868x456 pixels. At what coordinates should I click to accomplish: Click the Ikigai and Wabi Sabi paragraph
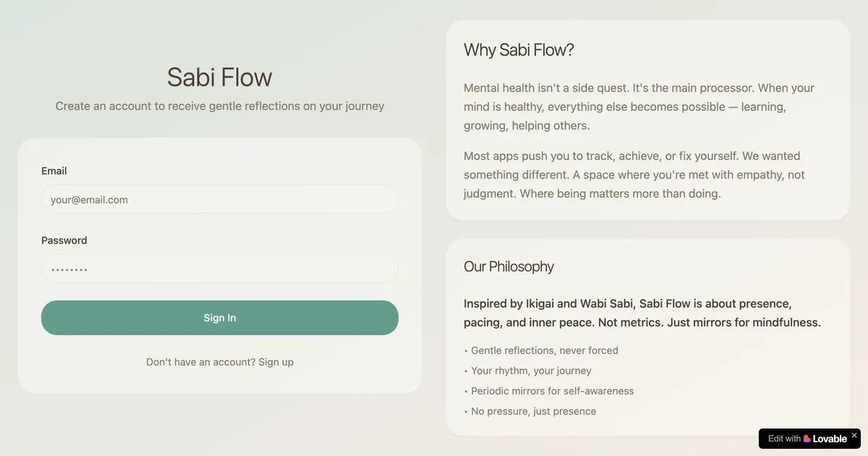tap(642, 313)
